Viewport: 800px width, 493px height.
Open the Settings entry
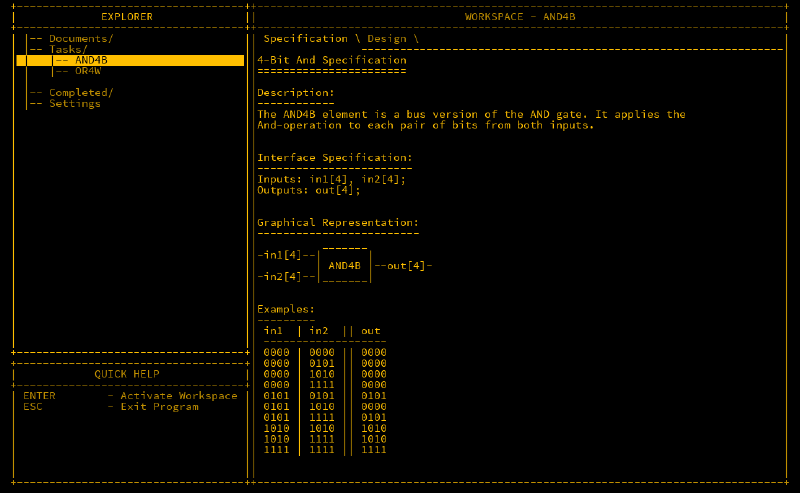click(x=74, y=104)
